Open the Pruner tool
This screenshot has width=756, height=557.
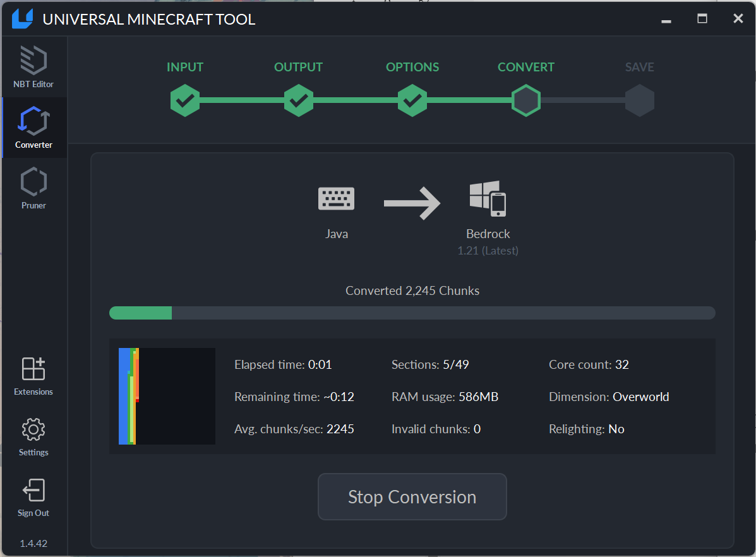[x=33, y=188]
